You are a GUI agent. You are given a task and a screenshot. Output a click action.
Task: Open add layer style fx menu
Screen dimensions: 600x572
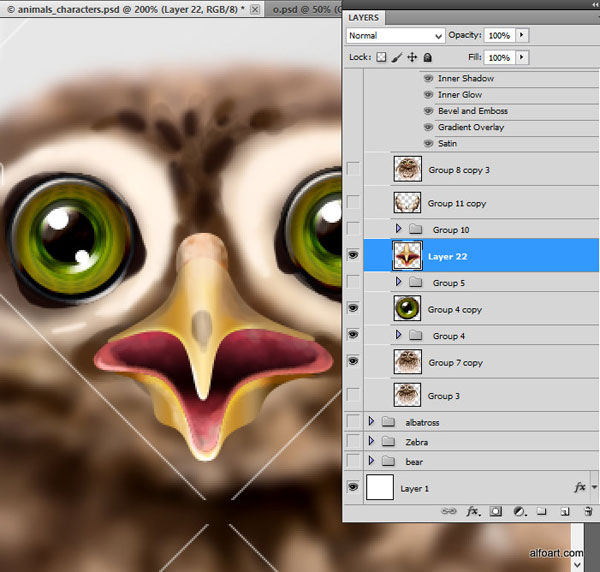[473, 511]
